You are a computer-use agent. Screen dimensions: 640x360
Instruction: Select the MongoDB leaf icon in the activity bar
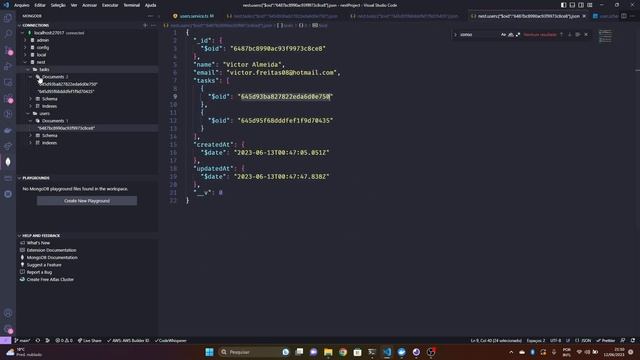8,162
